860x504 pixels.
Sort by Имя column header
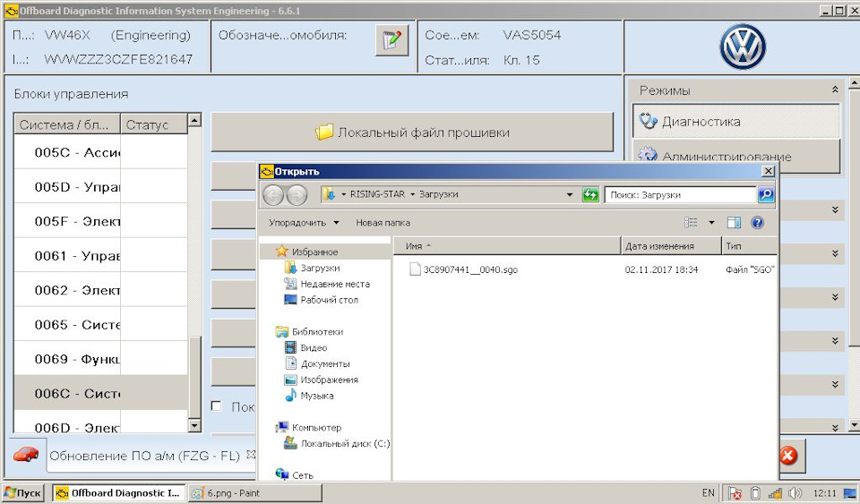(x=507, y=246)
